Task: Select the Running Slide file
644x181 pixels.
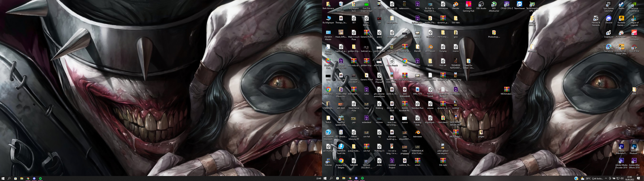Action: click(x=417, y=121)
